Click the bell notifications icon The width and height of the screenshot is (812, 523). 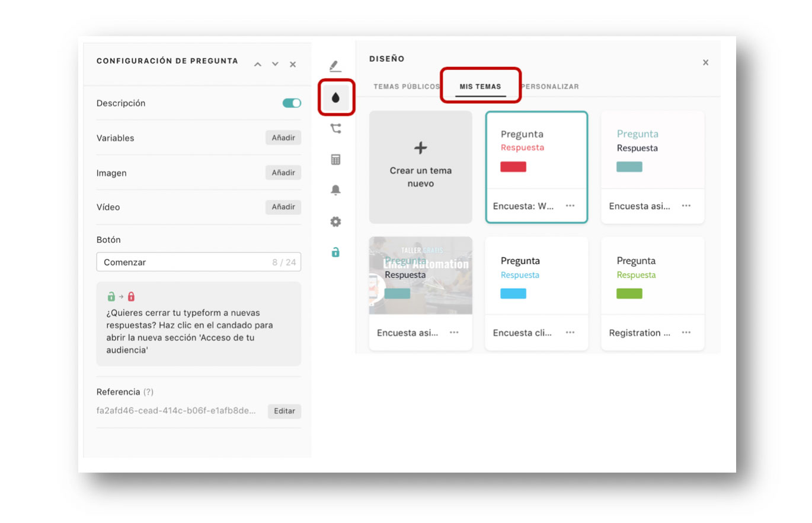point(335,190)
